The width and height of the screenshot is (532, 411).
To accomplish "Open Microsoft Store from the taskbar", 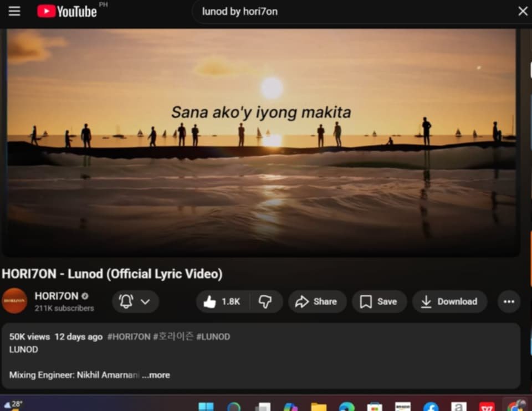I will (375, 406).
